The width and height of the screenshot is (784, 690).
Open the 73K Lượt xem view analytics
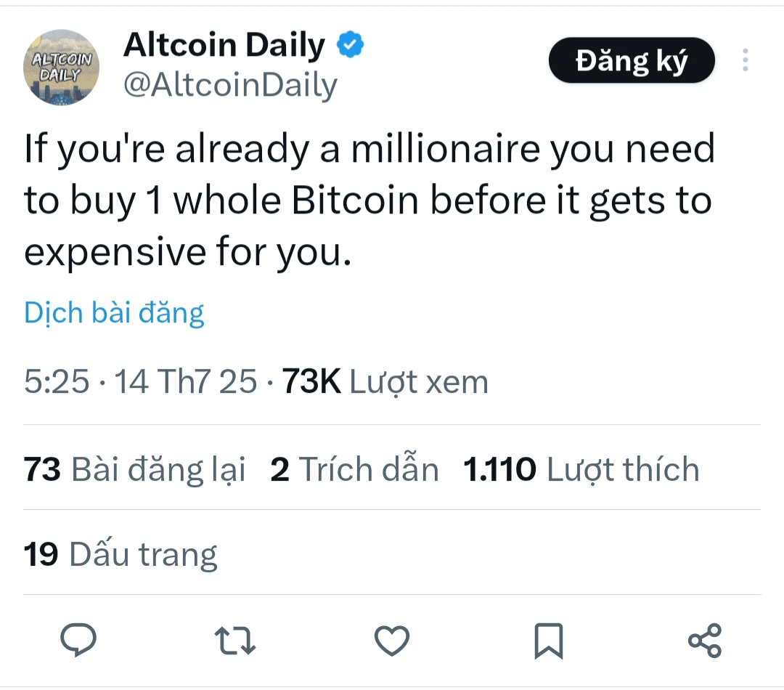click(385, 382)
